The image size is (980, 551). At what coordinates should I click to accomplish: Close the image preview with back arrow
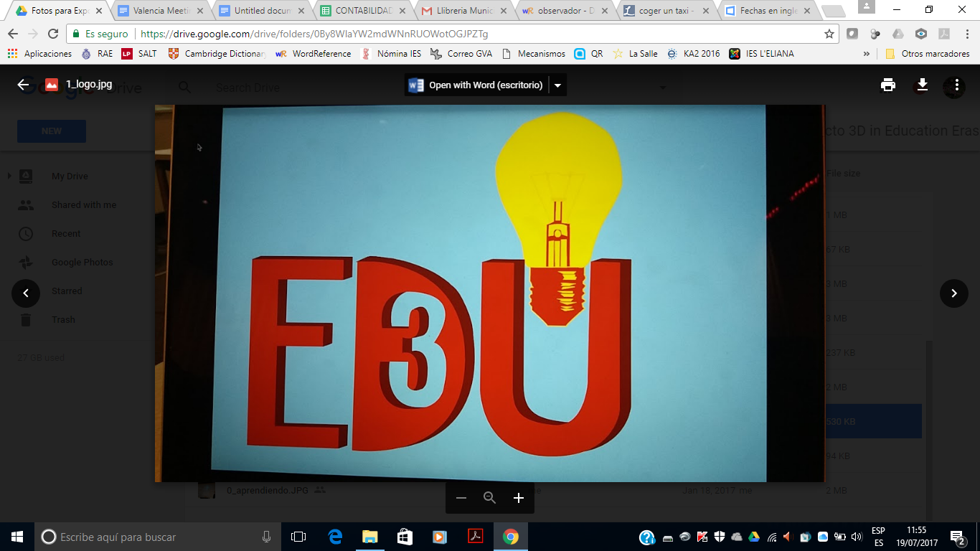[x=23, y=85]
